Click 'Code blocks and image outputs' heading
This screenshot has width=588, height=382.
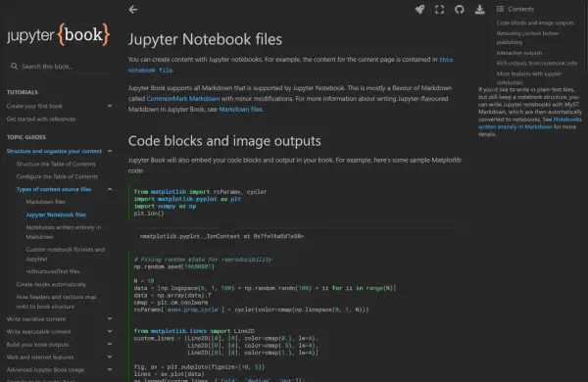[x=224, y=141]
